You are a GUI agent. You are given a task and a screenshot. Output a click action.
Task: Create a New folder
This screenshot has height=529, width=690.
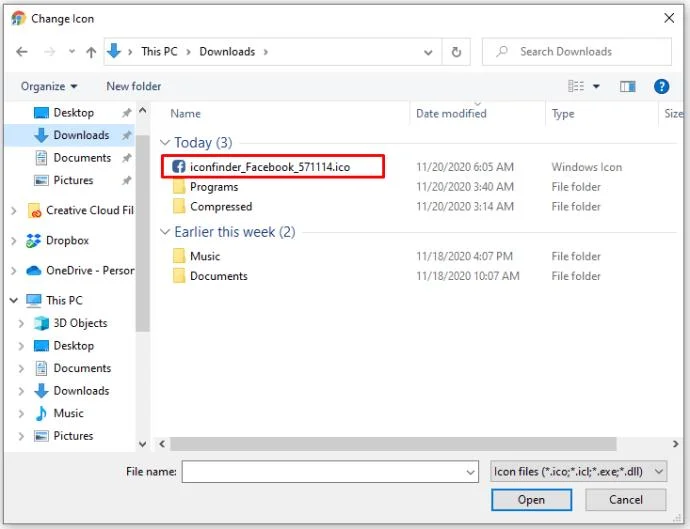point(133,86)
